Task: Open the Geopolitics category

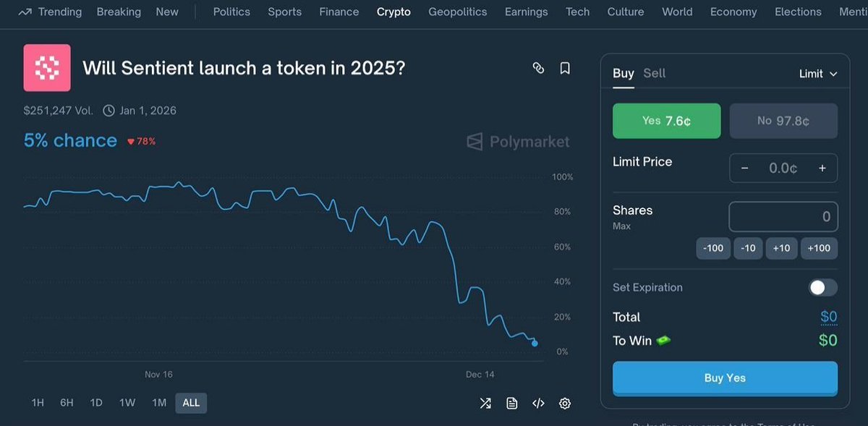Action: [x=457, y=12]
